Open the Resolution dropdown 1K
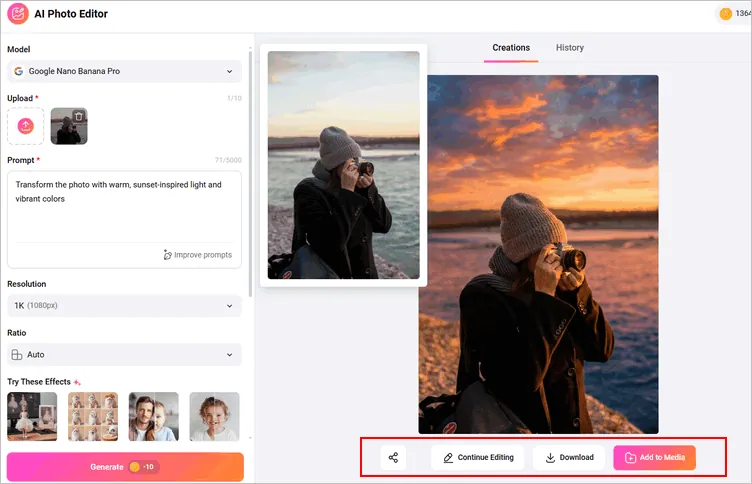 point(124,306)
